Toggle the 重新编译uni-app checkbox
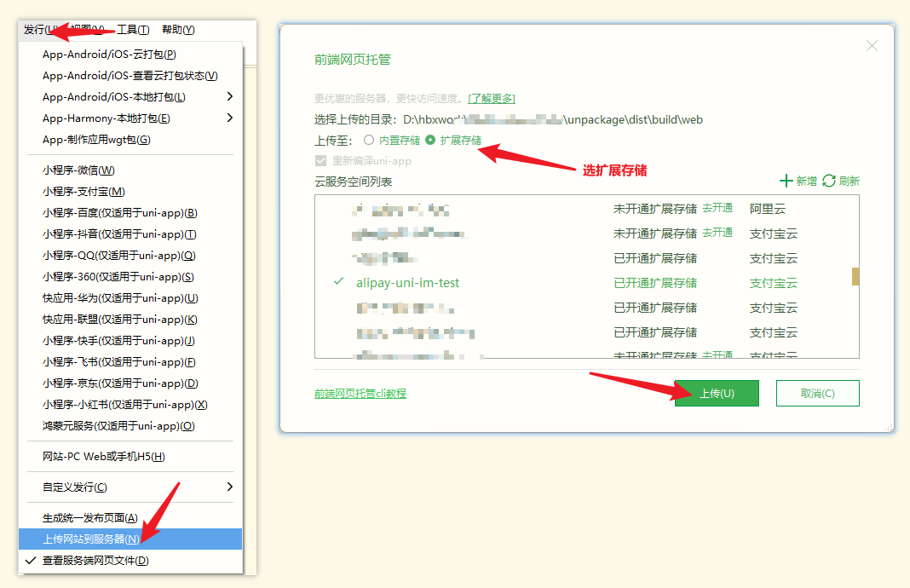Image resolution: width=910 pixels, height=588 pixels. point(321,161)
